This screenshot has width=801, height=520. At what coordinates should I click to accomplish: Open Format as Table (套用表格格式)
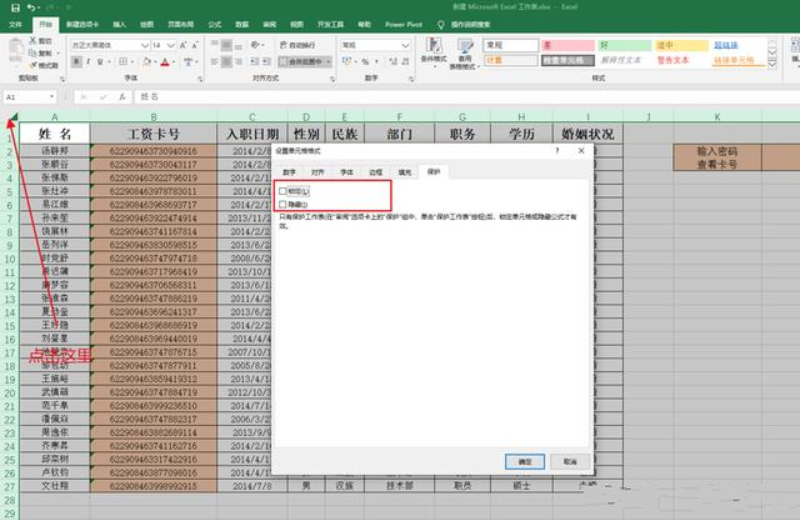(464, 53)
